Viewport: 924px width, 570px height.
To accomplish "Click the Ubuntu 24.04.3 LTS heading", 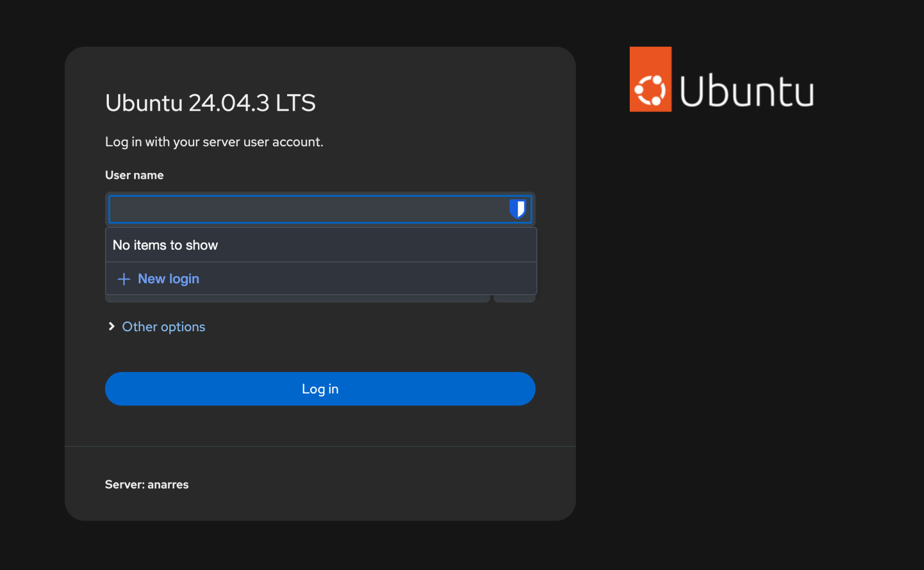I will point(211,103).
